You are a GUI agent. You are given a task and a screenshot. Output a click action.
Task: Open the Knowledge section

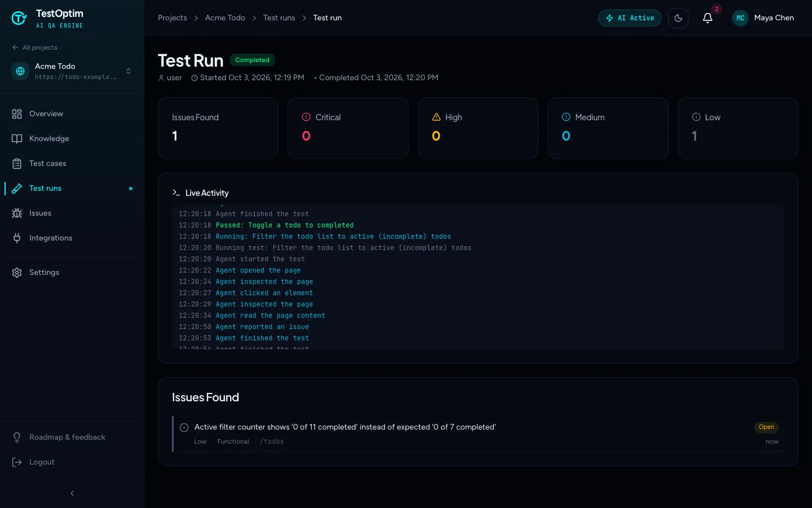(72, 139)
